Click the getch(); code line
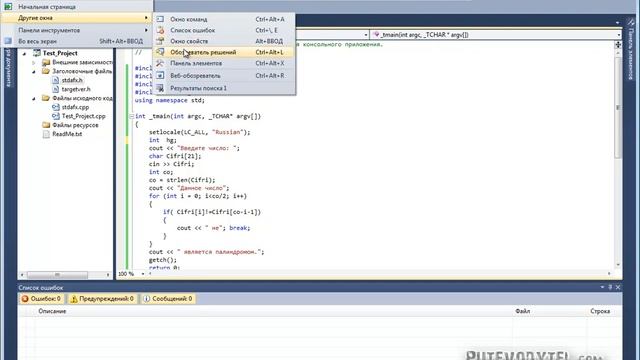This screenshot has height=360, width=640. [163, 260]
